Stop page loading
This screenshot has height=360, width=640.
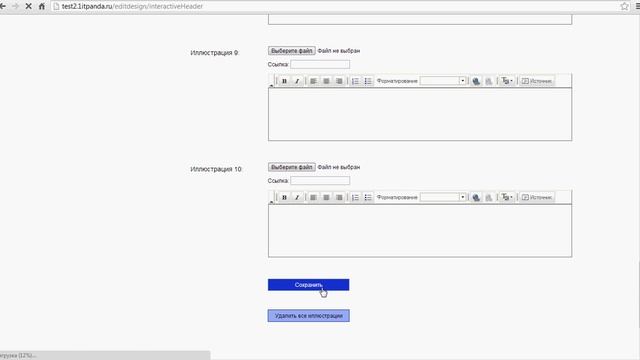[29, 6]
